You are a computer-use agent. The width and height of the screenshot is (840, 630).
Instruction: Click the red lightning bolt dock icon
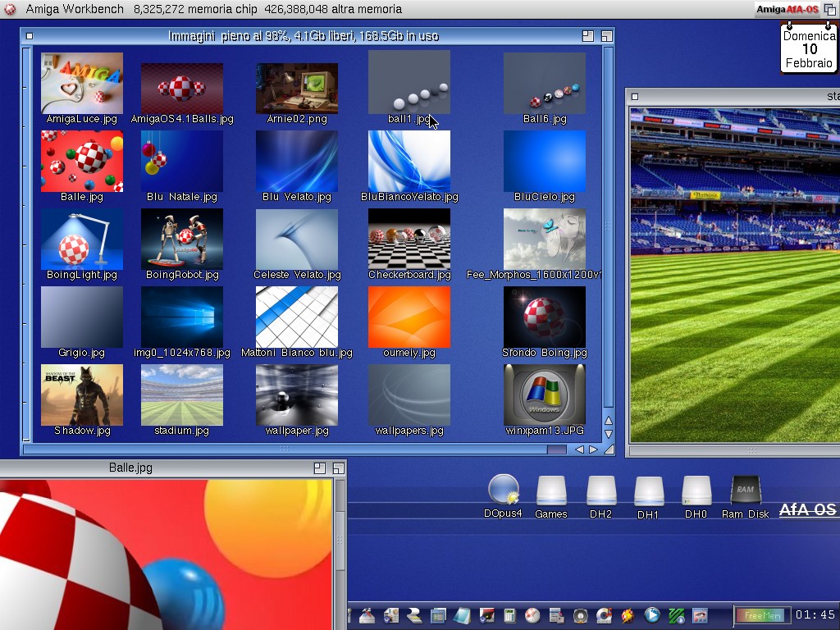[628, 614]
